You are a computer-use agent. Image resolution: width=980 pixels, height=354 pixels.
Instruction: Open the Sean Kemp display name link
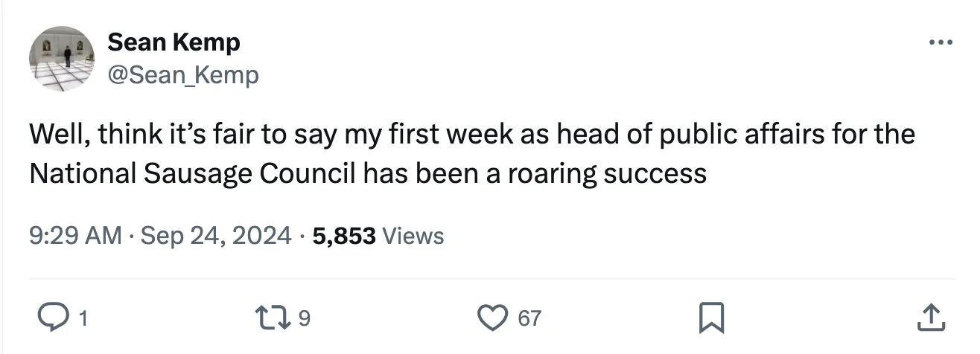tap(174, 42)
